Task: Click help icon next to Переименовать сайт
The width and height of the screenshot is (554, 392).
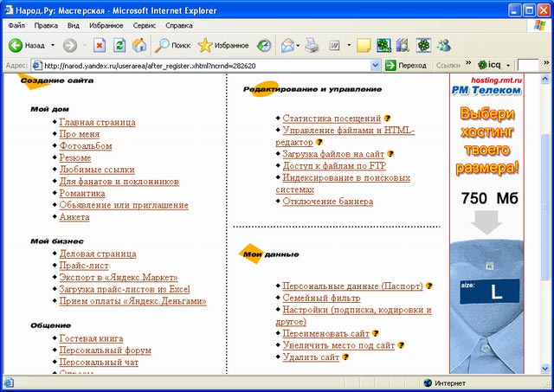Action: click(x=375, y=333)
